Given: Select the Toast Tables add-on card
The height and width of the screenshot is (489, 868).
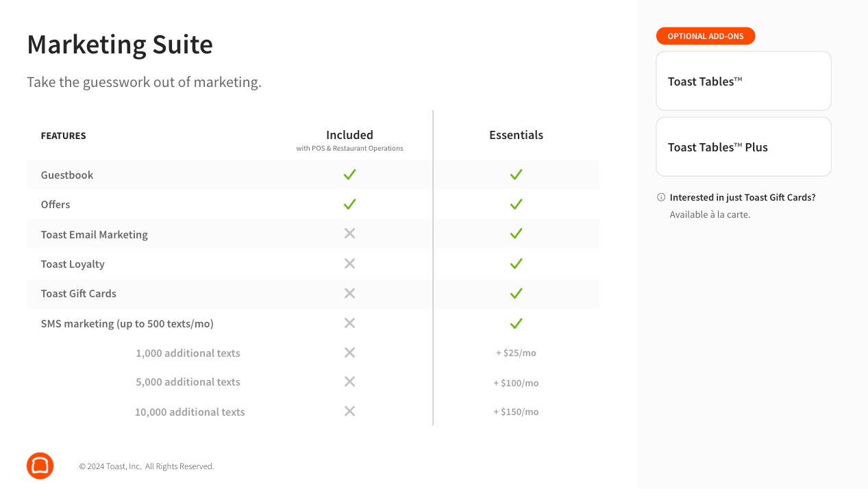Looking at the screenshot, I should 743,81.
